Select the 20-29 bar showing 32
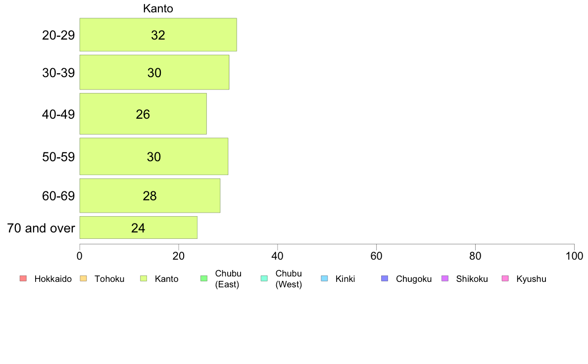This screenshot has height=364, width=588. 158,35
